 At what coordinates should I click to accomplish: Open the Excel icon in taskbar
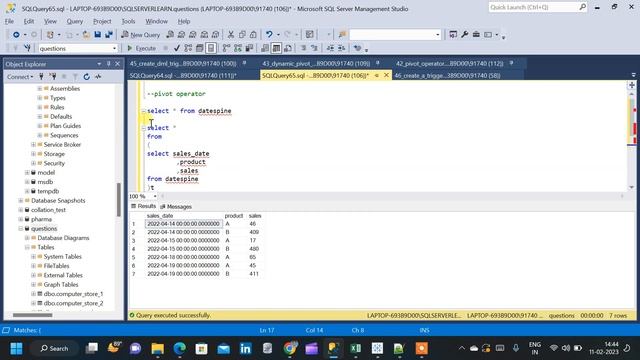[356, 348]
